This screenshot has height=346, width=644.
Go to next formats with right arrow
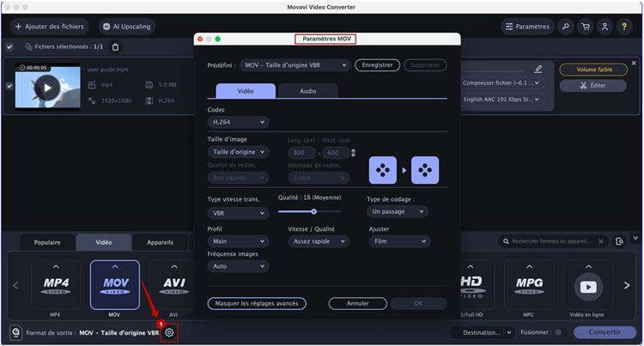point(627,285)
